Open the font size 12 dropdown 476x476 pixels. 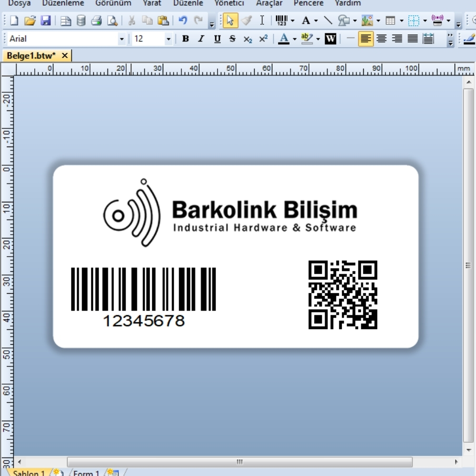[x=168, y=39]
